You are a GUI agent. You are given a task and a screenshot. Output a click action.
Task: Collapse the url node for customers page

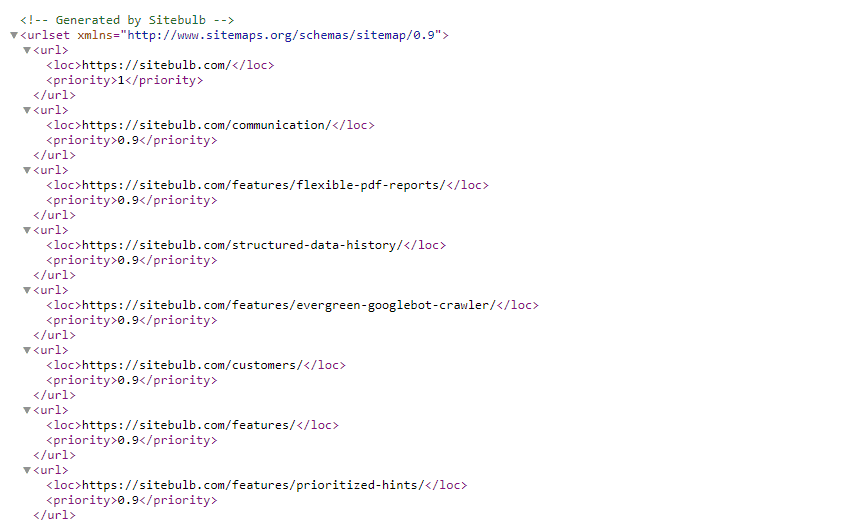27,350
